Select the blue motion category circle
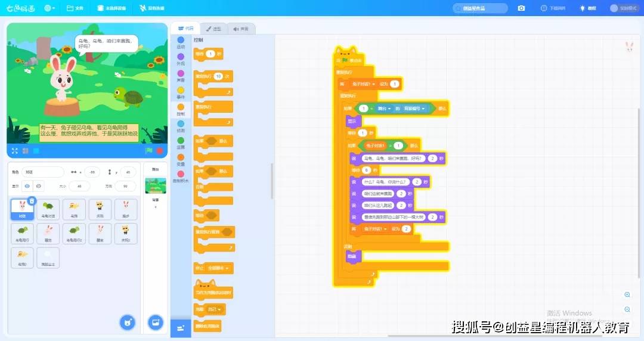The height and width of the screenshot is (341, 644). click(181, 40)
